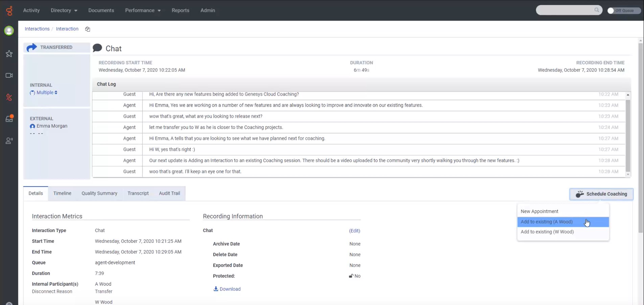
Task: Select the video camera icon in the sidebar
Action: (x=9, y=75)
